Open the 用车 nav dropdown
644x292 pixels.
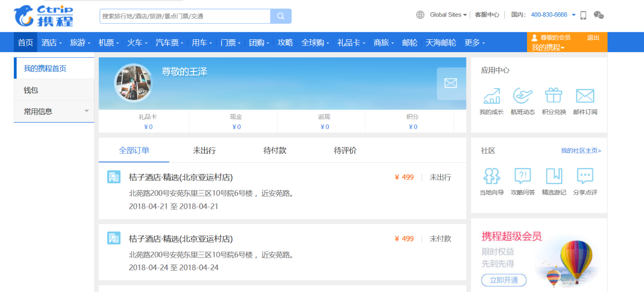(201, 43)
